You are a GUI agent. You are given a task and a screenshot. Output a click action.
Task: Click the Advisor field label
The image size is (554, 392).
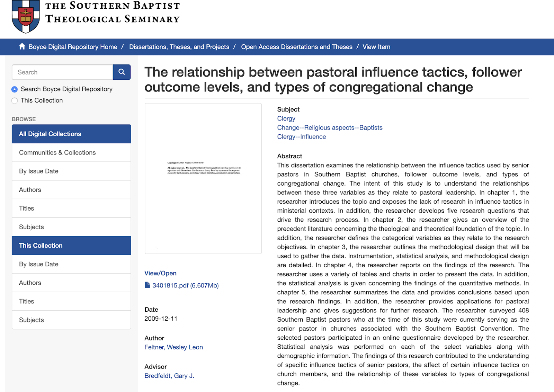(156, 366)
